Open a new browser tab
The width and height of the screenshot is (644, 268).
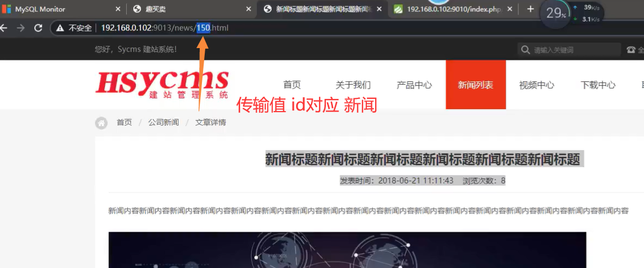click(530, 9)
